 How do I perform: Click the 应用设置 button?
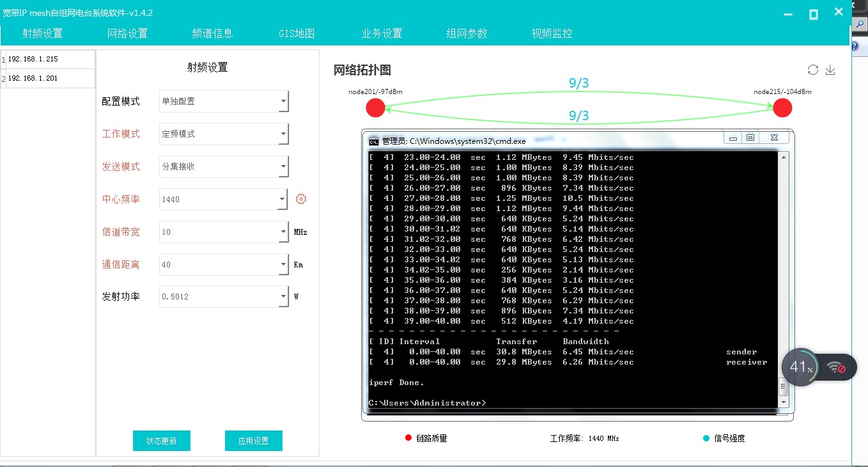click(x=254, y=441)
